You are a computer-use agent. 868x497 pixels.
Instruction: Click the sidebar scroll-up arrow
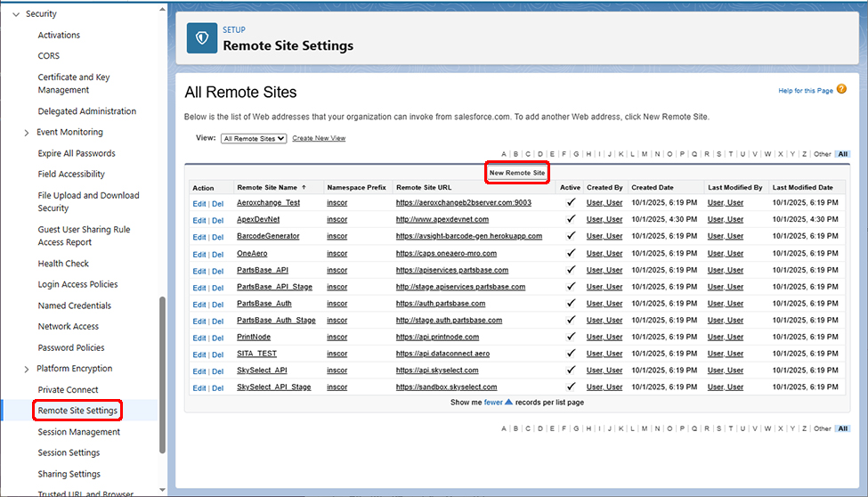tap(162, 10)
